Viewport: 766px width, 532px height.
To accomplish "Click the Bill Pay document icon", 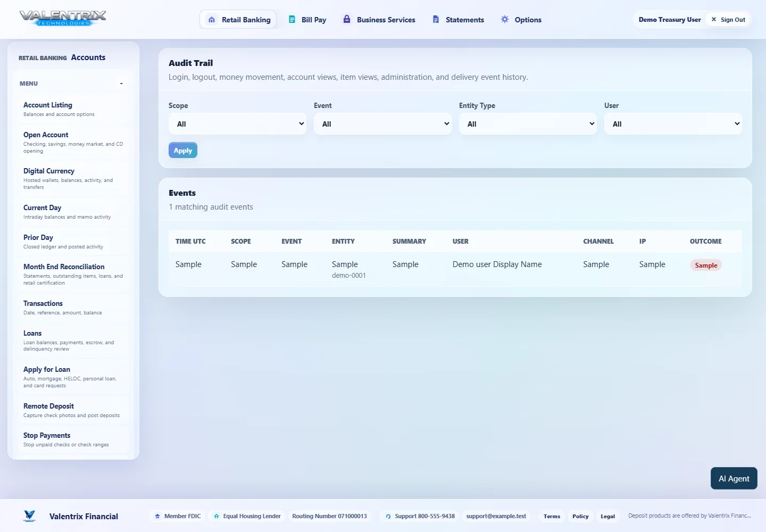I will coord(292,19).
